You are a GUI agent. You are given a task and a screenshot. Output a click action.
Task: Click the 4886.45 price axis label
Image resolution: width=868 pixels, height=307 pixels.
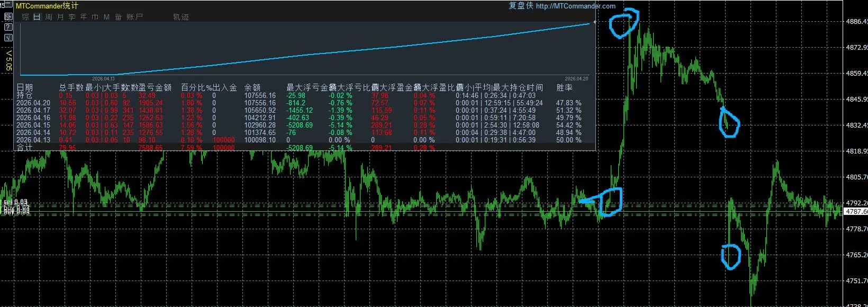[856, 22]
